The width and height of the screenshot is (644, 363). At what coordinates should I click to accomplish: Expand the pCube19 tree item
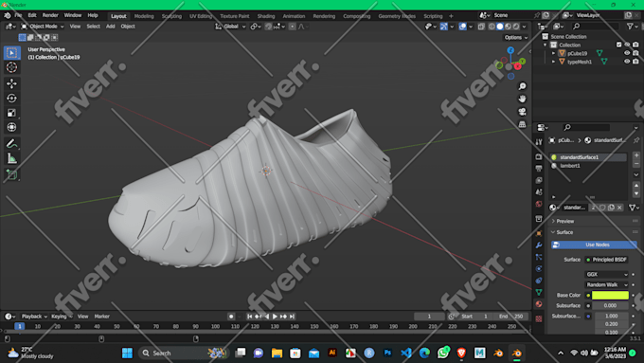pyautogui.click(x=553, y=53)
